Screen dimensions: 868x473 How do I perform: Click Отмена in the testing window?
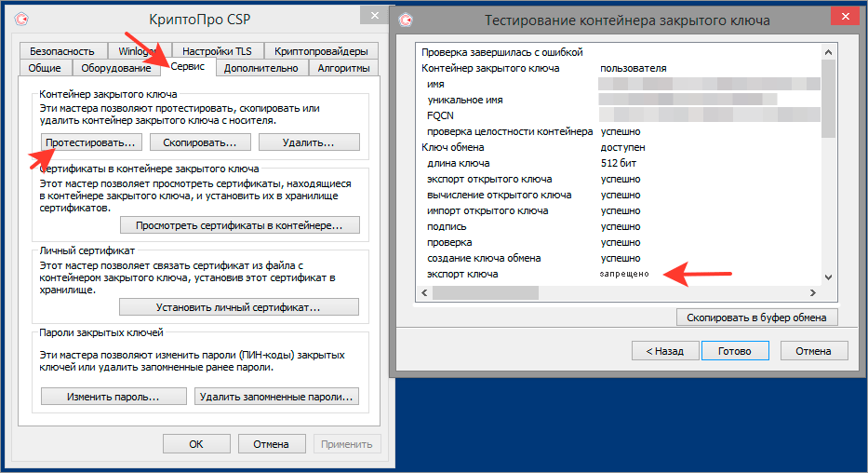tap(814, 351)
